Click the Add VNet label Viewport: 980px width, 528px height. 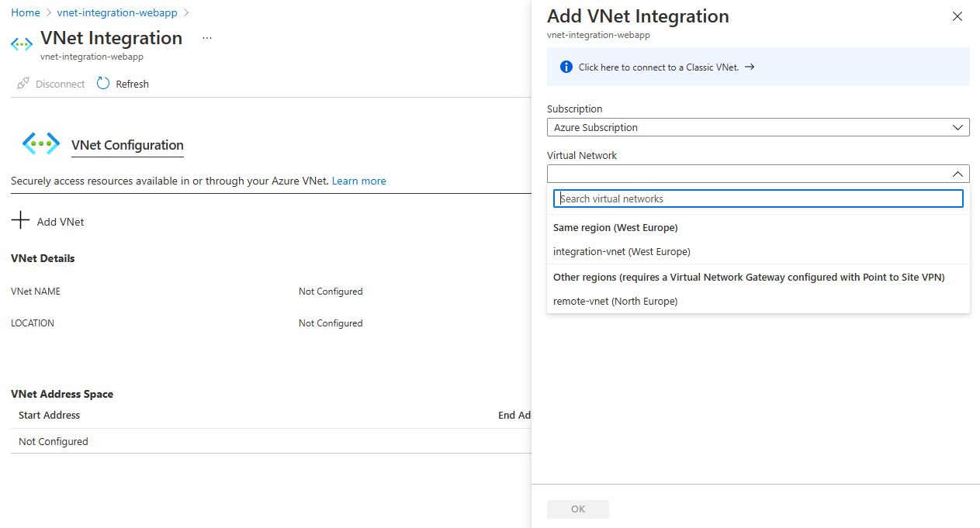61,222
